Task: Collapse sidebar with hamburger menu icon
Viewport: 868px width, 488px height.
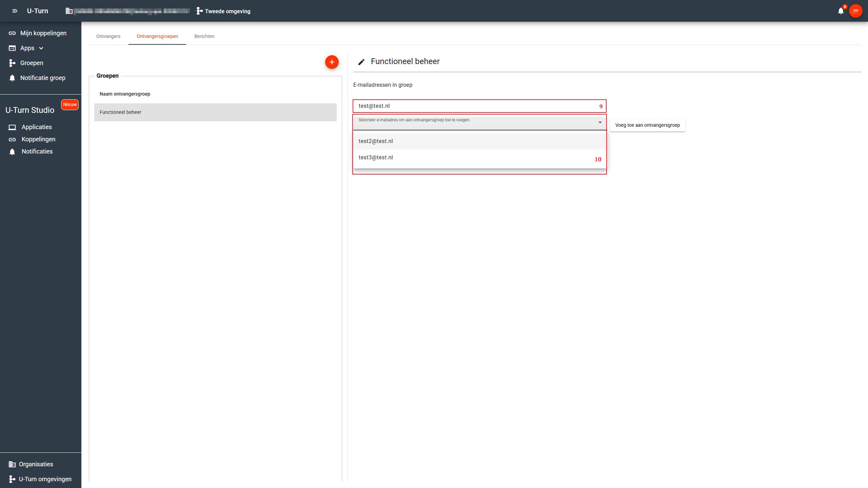Action: pyautogui.click(x=15, y=11)
